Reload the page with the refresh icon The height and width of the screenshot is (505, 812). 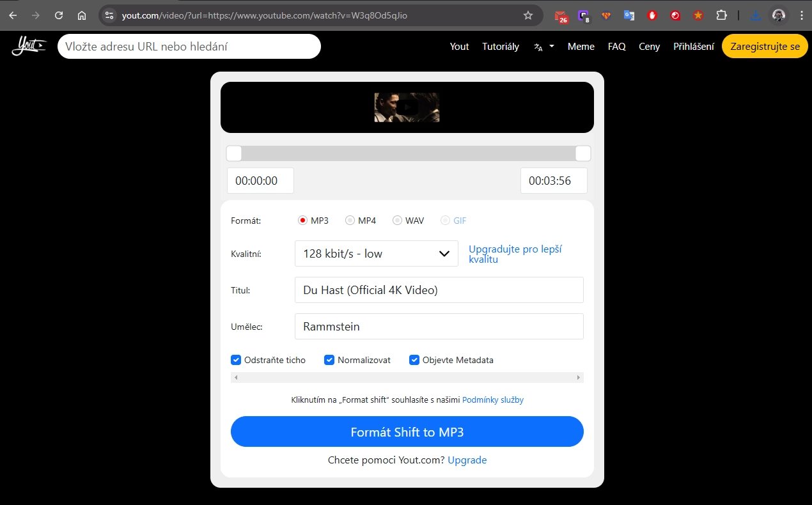(59, 15)
